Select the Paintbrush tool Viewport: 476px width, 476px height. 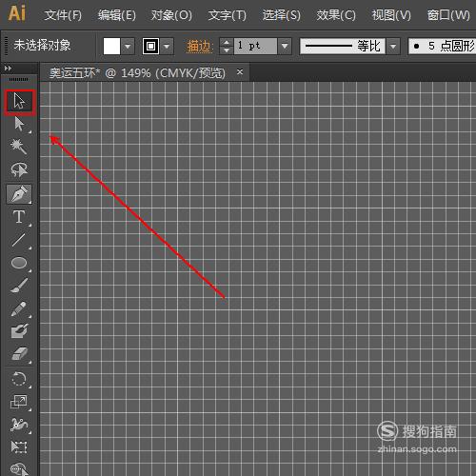tap(19, 286)
